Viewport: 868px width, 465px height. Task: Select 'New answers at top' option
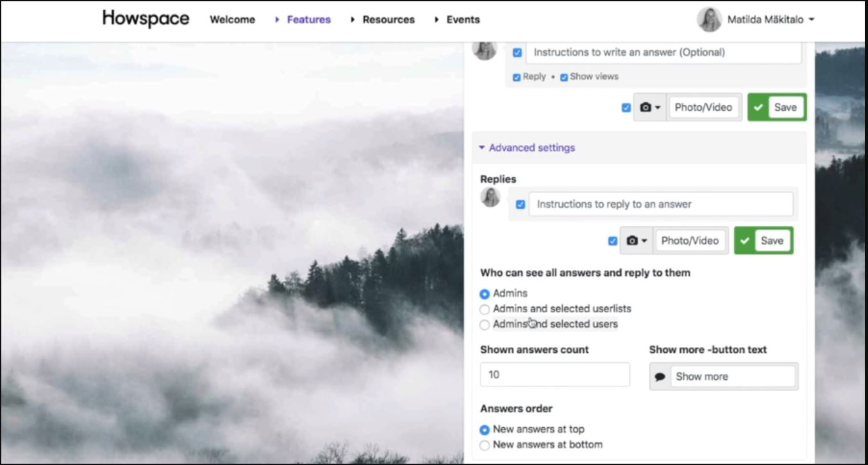click(485, 430)
